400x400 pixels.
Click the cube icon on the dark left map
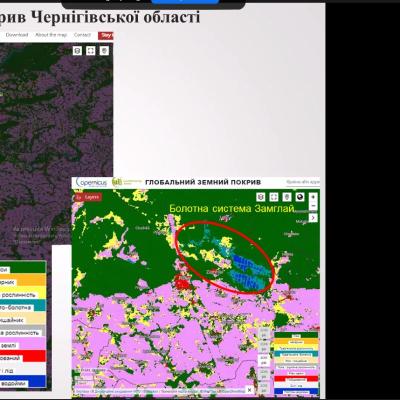pyautogui.click(x=77, y=51)
